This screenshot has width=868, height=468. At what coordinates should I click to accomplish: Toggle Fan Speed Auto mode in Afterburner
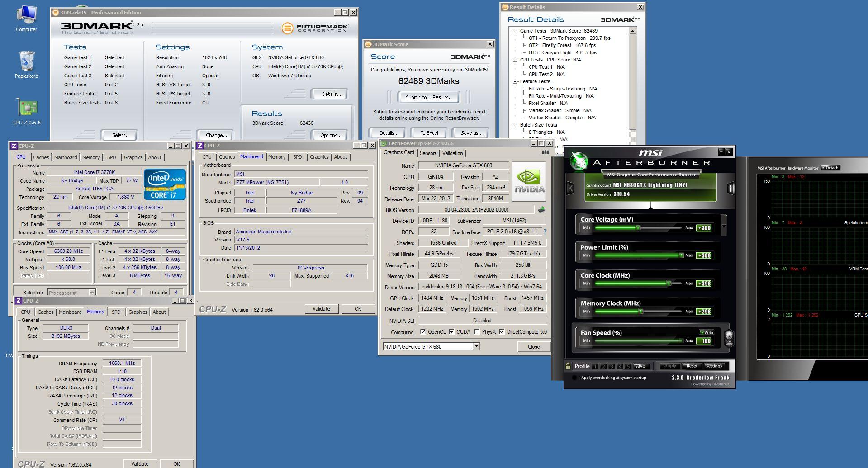pyautogui.click(x=707, y=332)
